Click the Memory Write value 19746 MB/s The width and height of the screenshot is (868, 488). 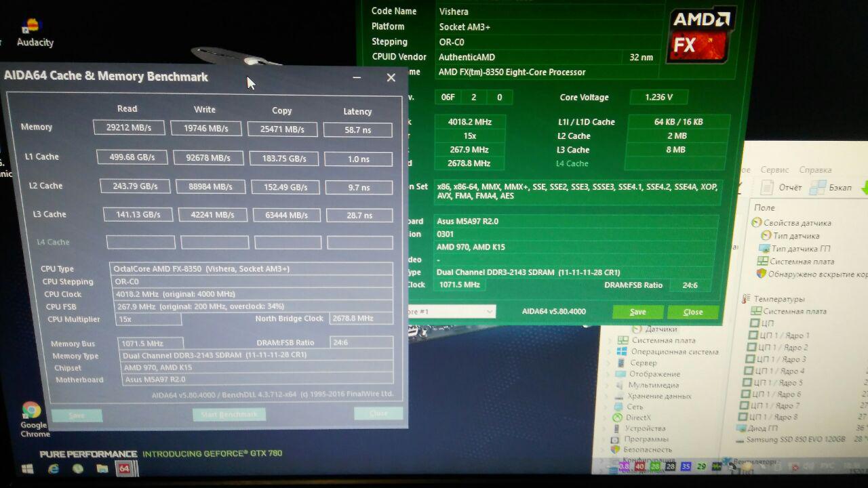tap(206, 129)
